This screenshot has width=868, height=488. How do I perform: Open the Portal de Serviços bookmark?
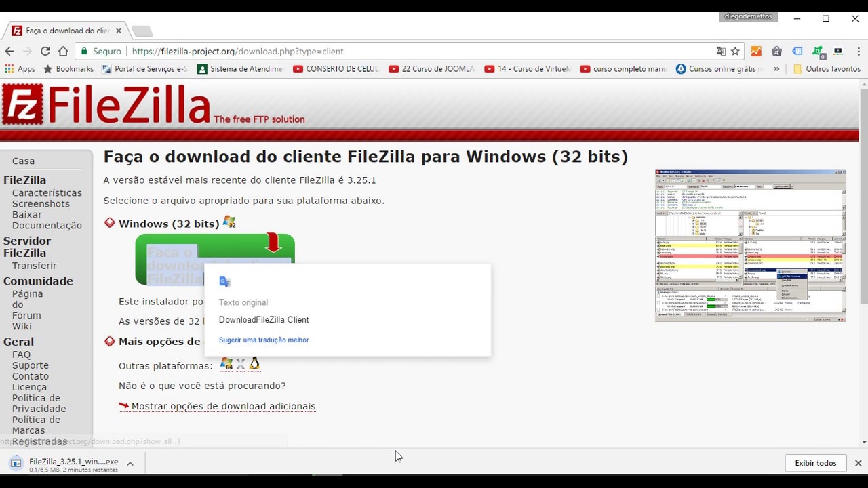point(144,68)
